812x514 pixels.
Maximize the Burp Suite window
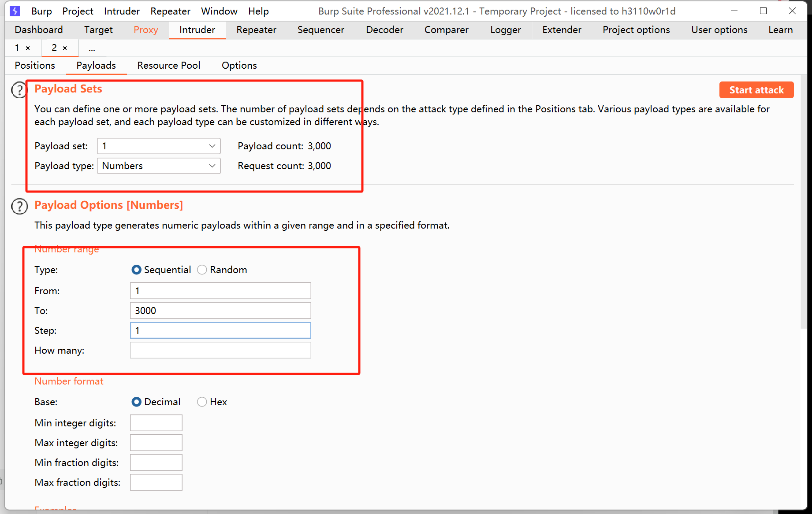click(764, 11)
